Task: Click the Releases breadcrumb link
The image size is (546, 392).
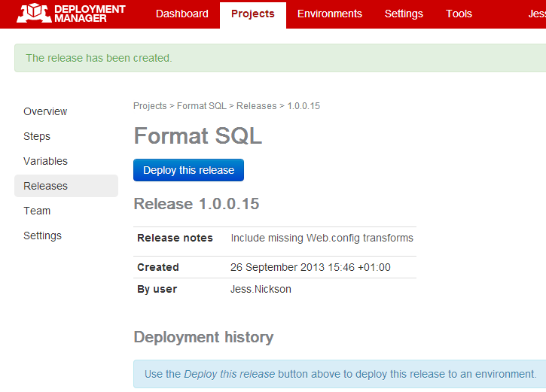Action: pos(256,106)
